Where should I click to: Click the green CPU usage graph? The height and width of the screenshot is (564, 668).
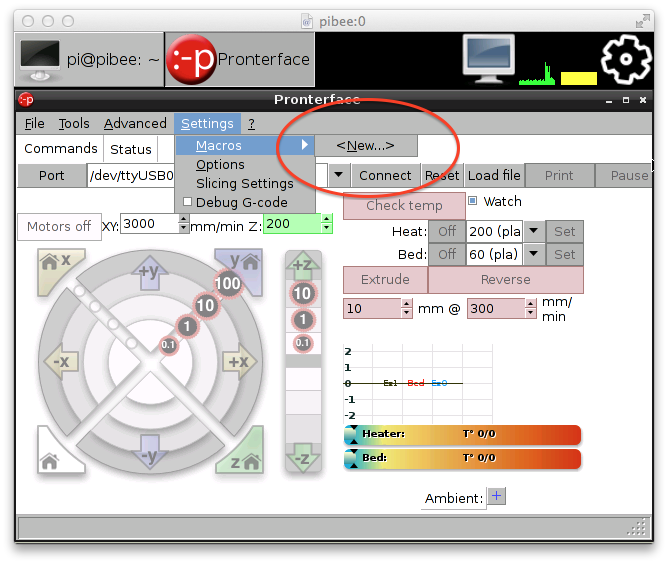click(x=537, y=73)
